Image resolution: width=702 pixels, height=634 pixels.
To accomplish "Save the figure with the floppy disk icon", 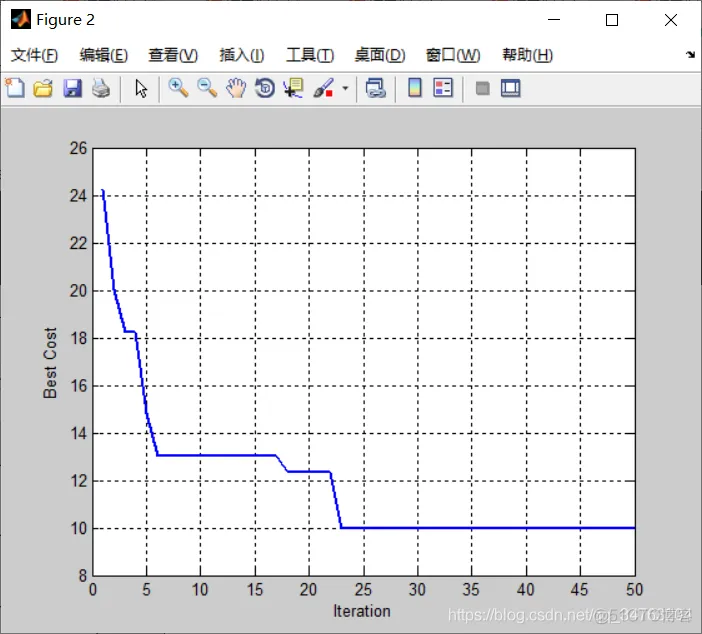I will coord(72,88).
